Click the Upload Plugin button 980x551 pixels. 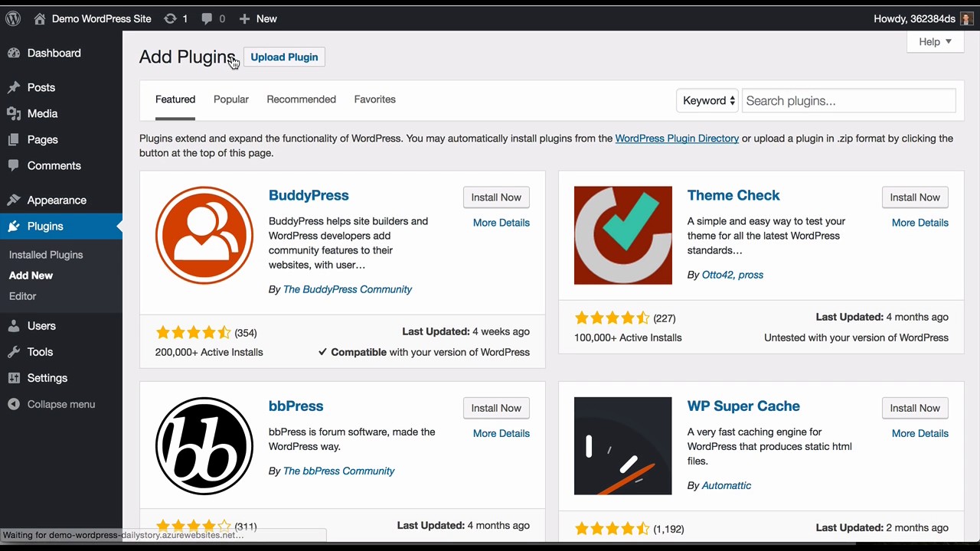[284, 57]
